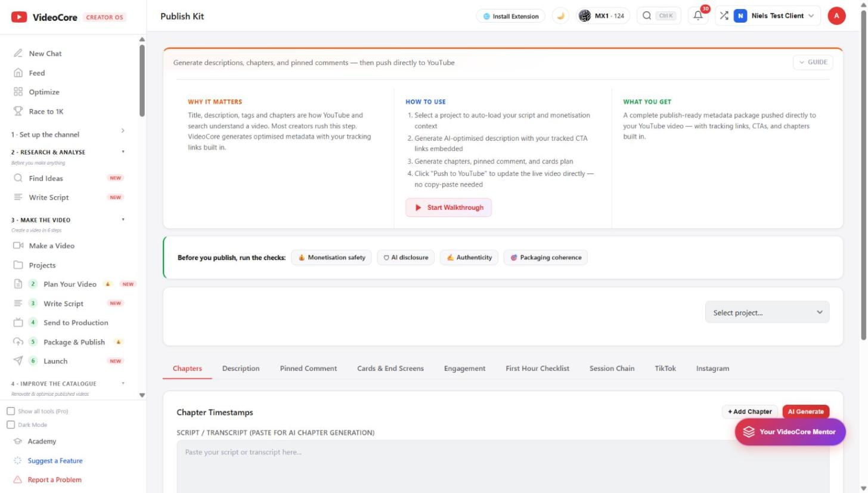This screenshot has width=868, height=493.
Task: Click the Install Extension button
Action: pos(511,16)
